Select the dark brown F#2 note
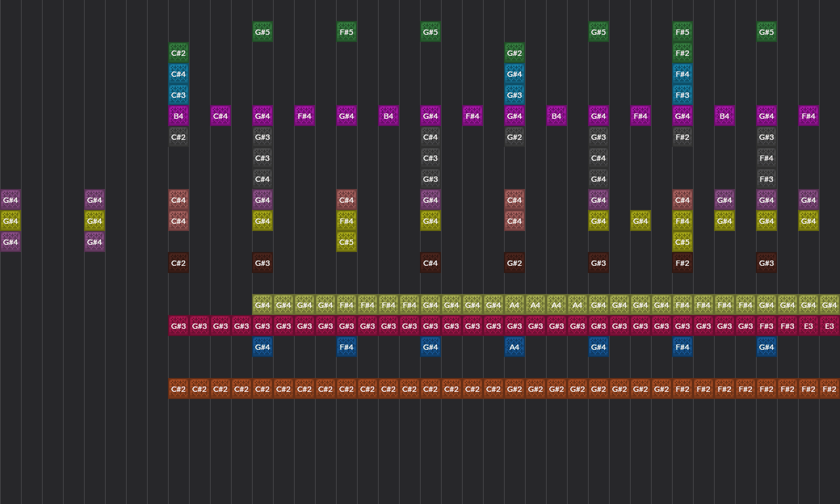The height and width of the screenshot is (504, 840). coord(682,263)
